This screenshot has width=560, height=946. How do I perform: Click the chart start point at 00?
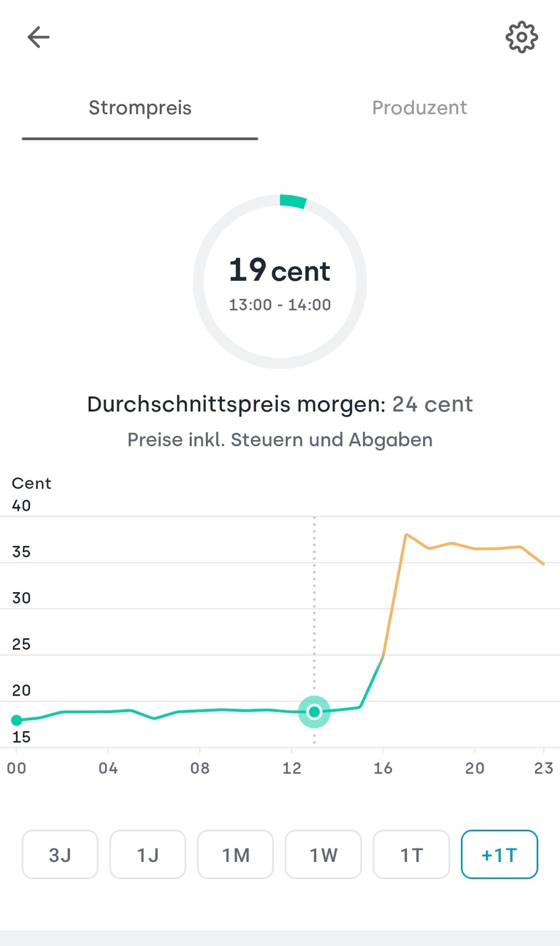[x=17, y=720]
